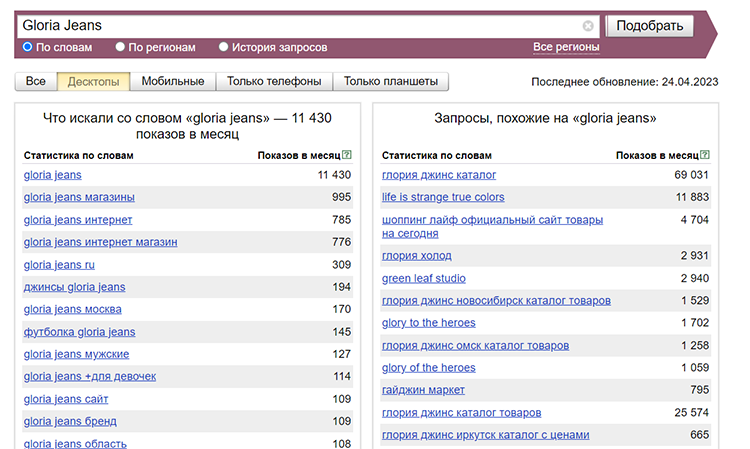This screenshot has height=449, width=750.
Task: Switch to the 'Мобильные' tab
Action: click(173, 82)
